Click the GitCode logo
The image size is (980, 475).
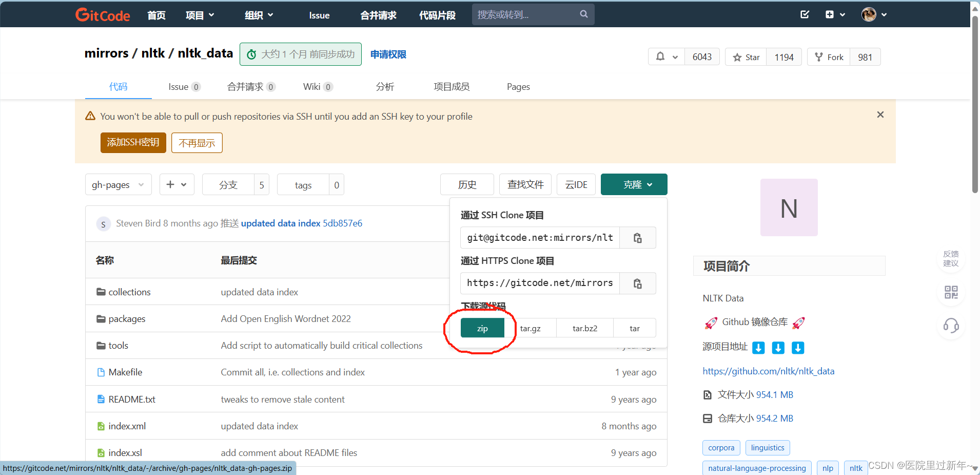[x=103, y=14]
